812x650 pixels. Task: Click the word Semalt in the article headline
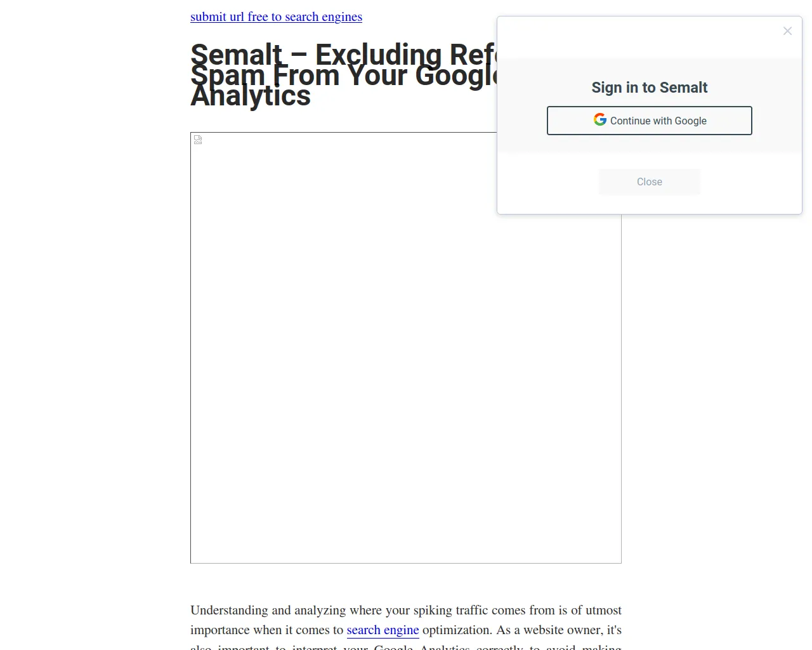click(236, 53)
